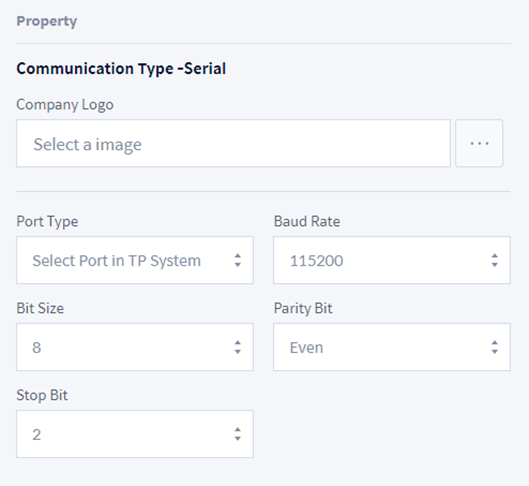Click the up-down arrows in Port Type field
The image size is (529, 486).
point(238,260)
